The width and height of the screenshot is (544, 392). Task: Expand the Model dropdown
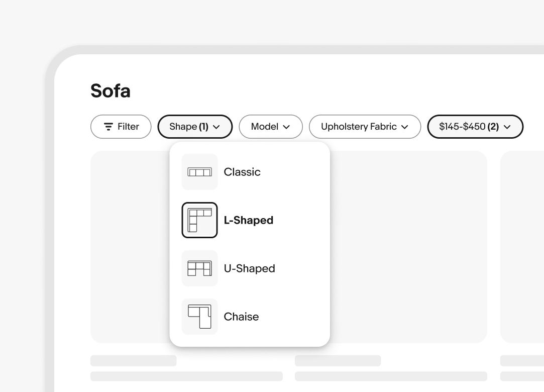[270, 127]
